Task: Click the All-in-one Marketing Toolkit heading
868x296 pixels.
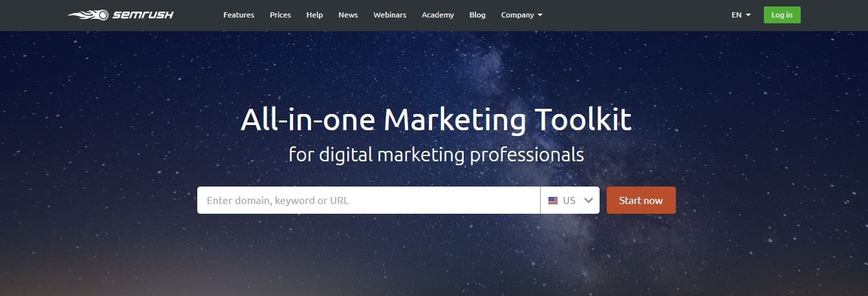Action: (x=436, y=120)
